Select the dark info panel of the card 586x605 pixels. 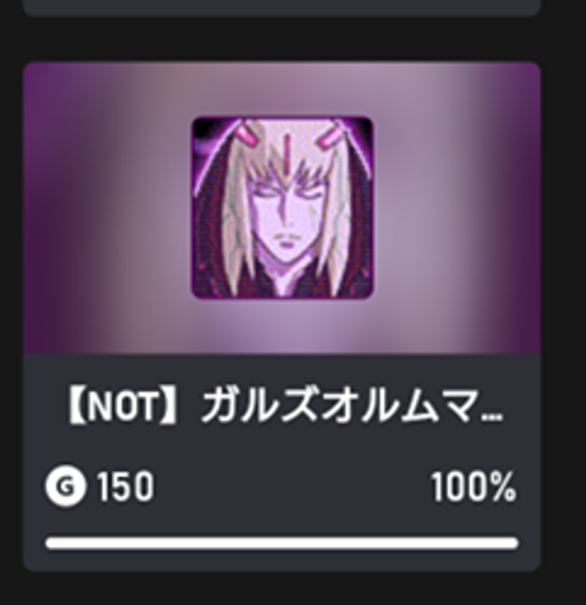282,462
